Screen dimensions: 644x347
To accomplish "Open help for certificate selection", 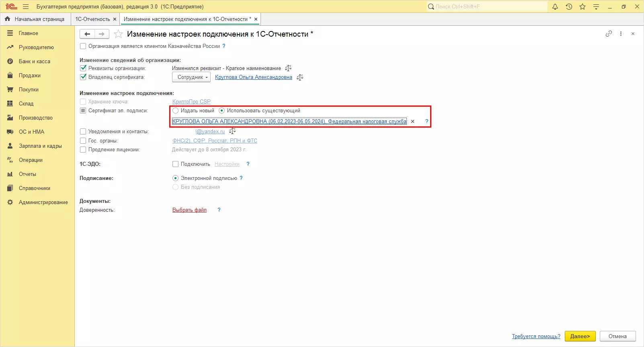I will pos(427,121).
